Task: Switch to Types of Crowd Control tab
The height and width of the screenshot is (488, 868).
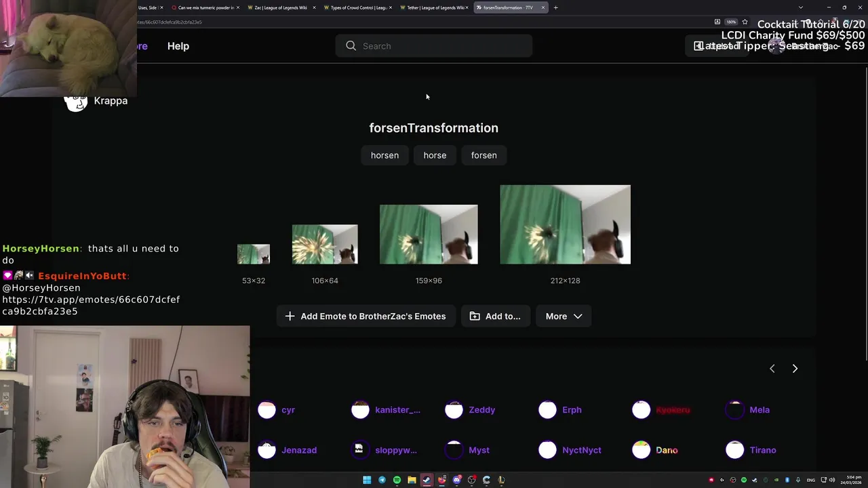Action: 358,7
